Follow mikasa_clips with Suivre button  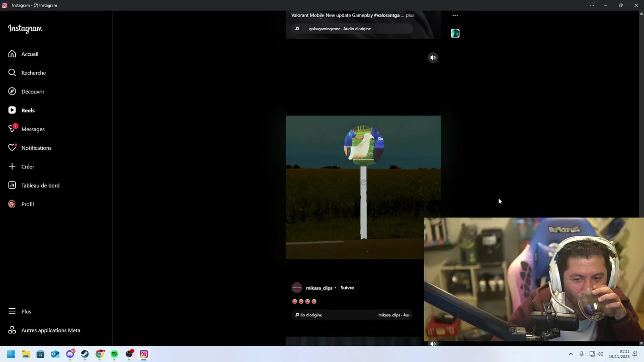click(x=347, y=288)
